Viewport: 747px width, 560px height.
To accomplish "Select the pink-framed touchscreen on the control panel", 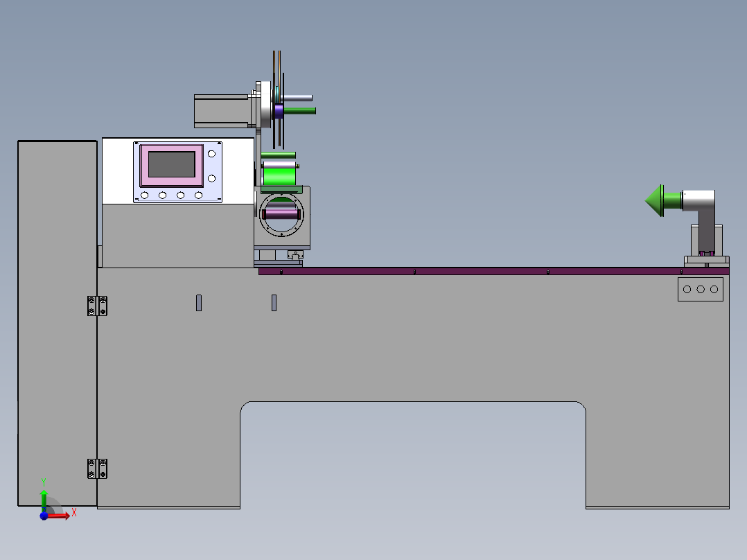I will tap(172, 166).
